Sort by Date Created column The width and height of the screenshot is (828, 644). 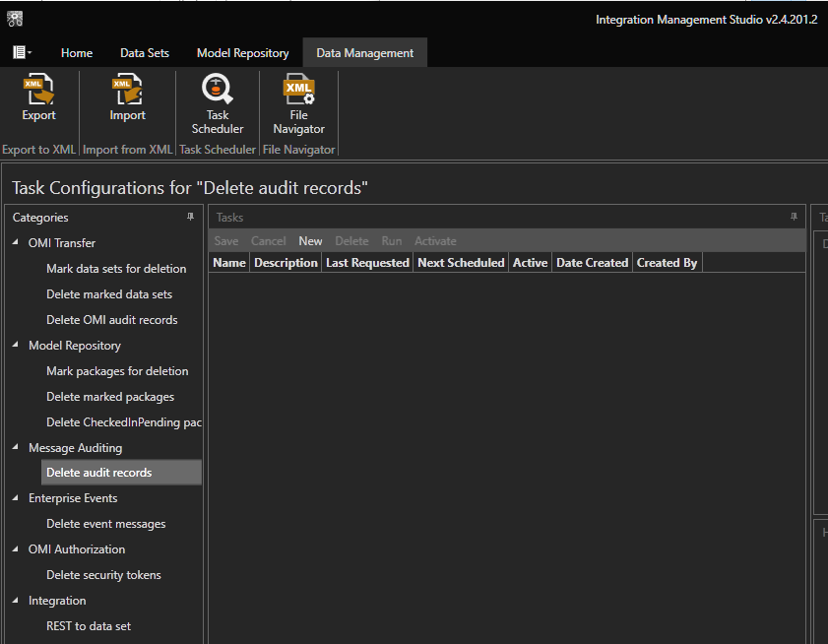tap(592, 263)
